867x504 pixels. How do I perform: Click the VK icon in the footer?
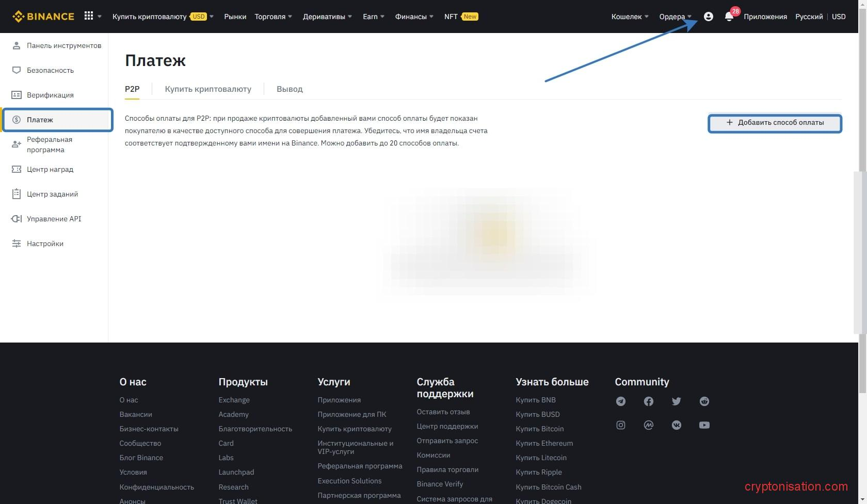point(677,425)
